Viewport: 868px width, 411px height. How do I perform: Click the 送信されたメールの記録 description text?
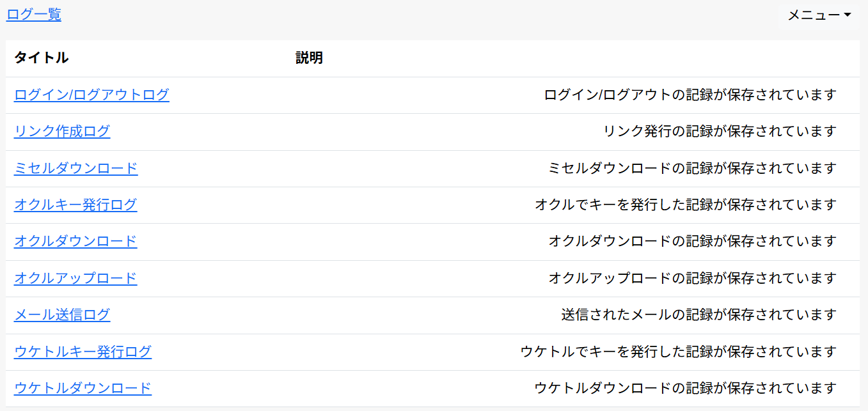(699, 315)
